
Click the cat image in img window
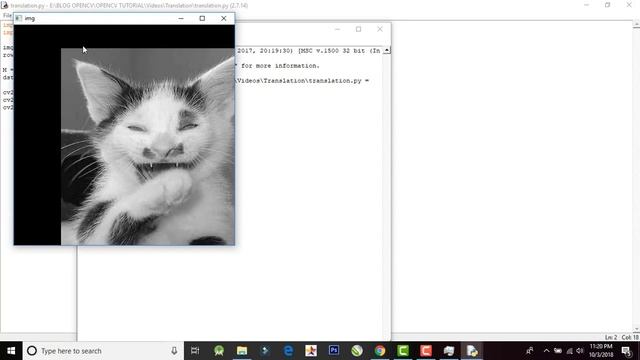tap(148, 147)
